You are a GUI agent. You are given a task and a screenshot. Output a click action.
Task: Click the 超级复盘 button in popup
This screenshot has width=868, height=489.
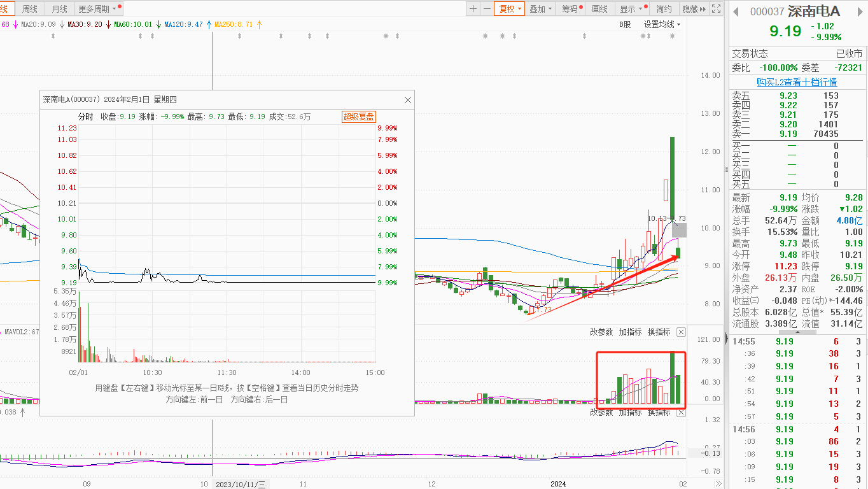point(359,117)
